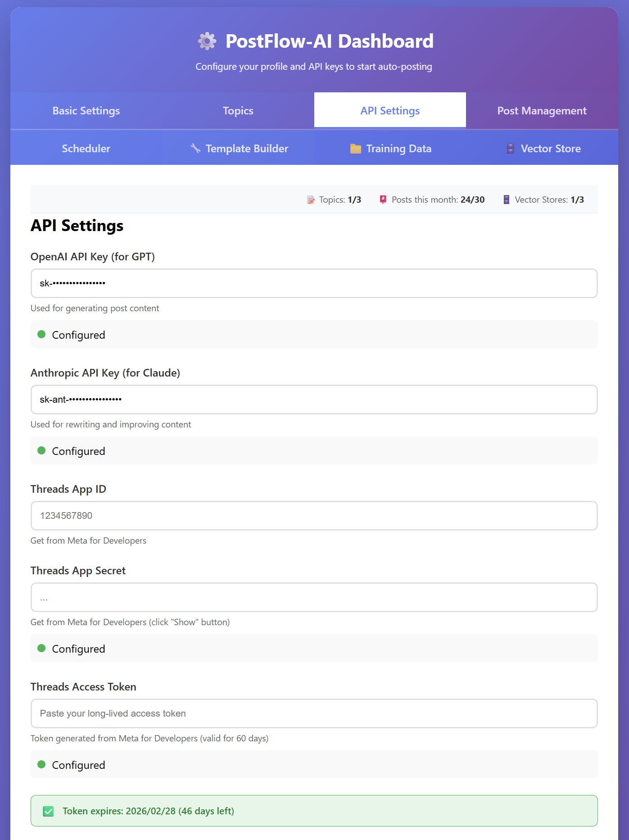The height and width of the screenshot is (840, 629).
Task: Click the Threads Access Token input
Action: click(x=314, y=713)
